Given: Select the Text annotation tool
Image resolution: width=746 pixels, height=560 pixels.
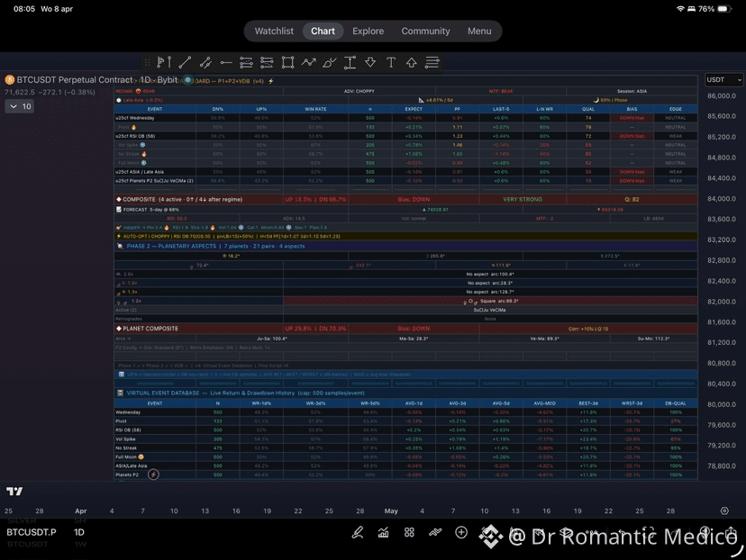Looking at the screenshot, I should click(391, 62).
